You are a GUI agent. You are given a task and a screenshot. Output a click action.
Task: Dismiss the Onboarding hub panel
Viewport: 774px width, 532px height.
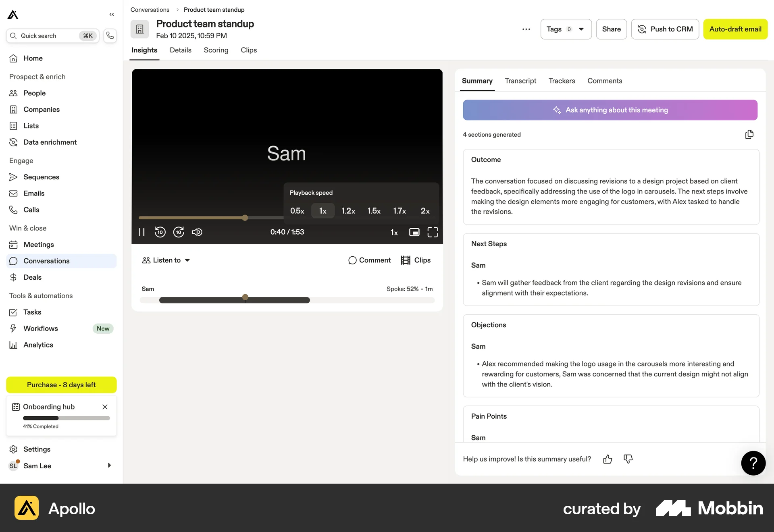pyautogui.click(x=105, y=407)
